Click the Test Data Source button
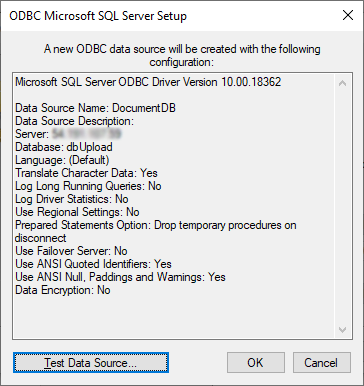 point(91,362)
